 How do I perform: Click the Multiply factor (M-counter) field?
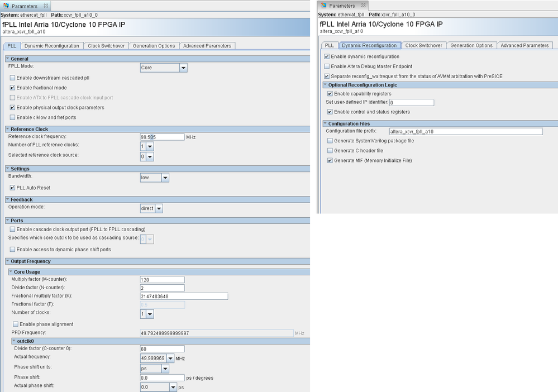coord(163,280)
